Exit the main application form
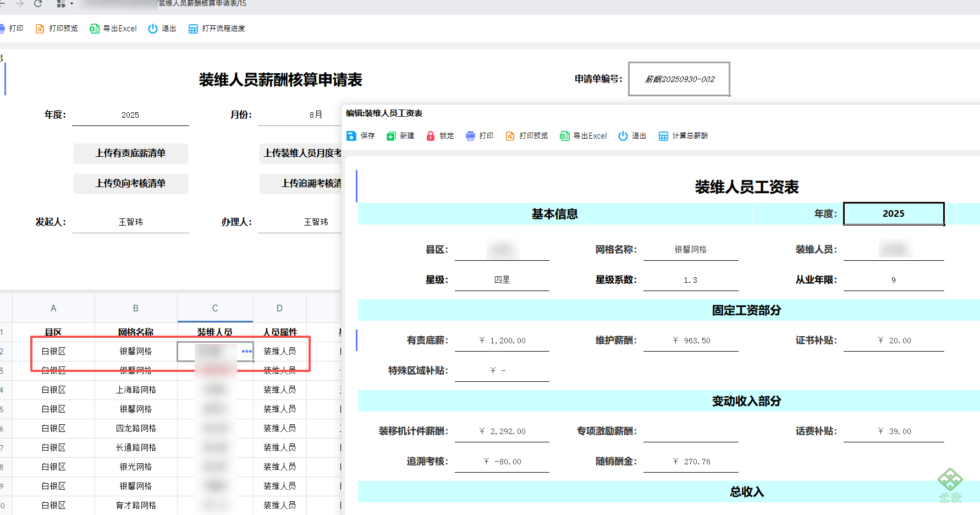The image size is (980, 515). pyautogui.click(x=162, y=29)
